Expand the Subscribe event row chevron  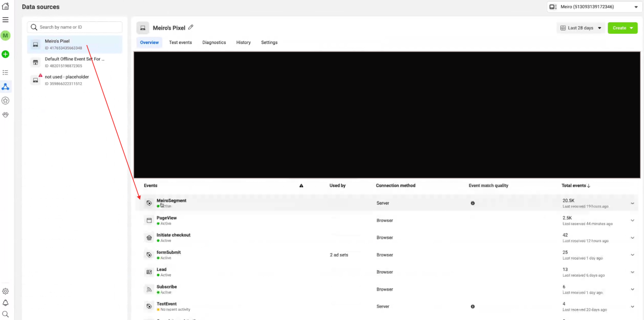point(632,289)
